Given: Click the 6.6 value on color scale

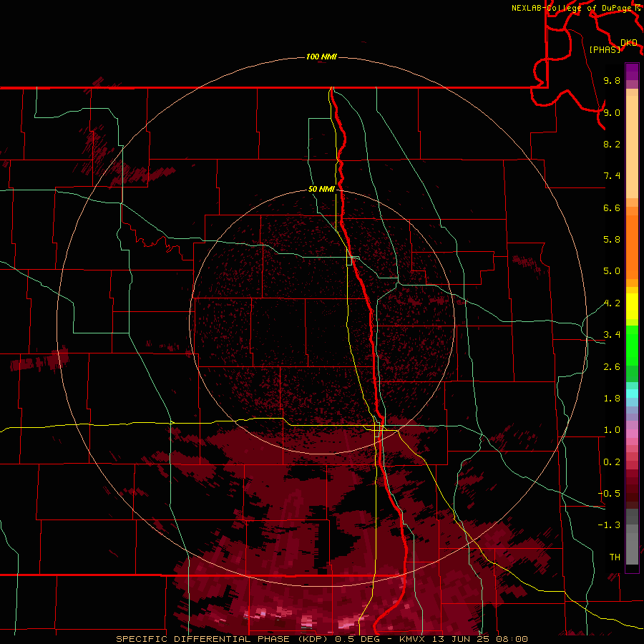Looking at the screenshot, I should click(x=612, y=208).
